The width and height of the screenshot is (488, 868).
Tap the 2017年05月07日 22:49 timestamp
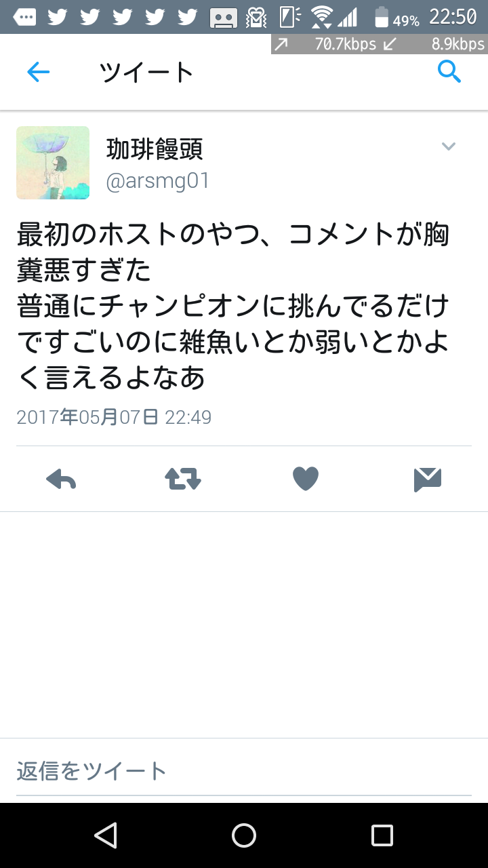(114, 416)
